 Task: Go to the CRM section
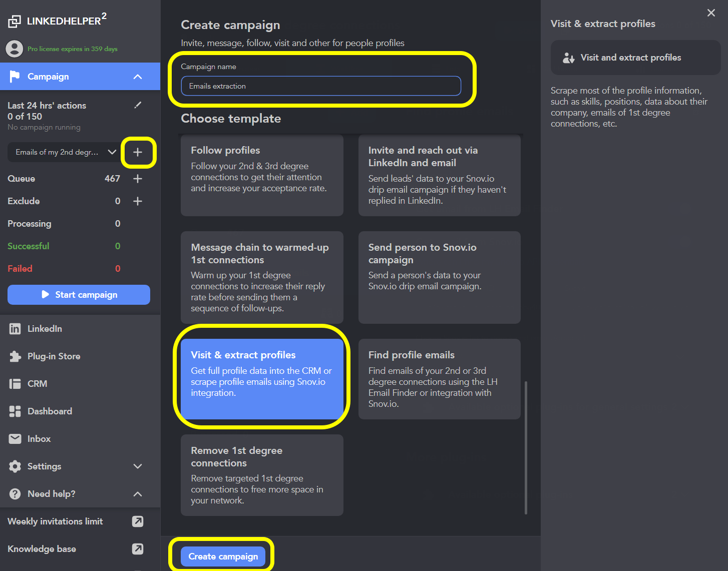[80, 384]
